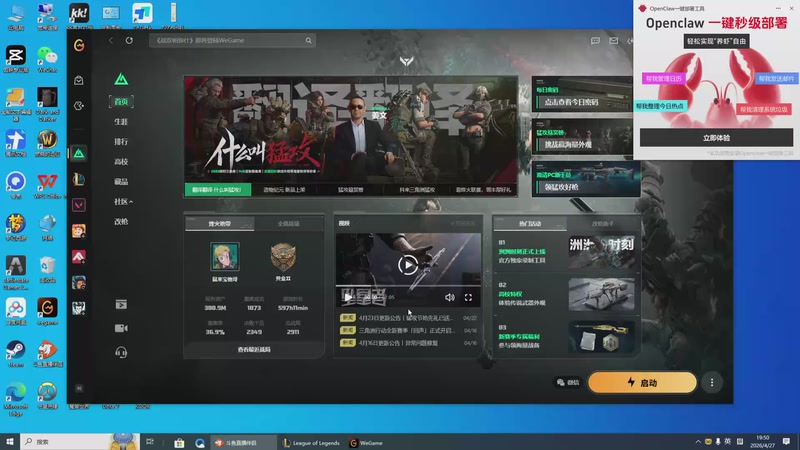Image resolution: width=800 pixels, height=450 pixels.
Task: Switch to 热门活动 tab
Action: 530,223
